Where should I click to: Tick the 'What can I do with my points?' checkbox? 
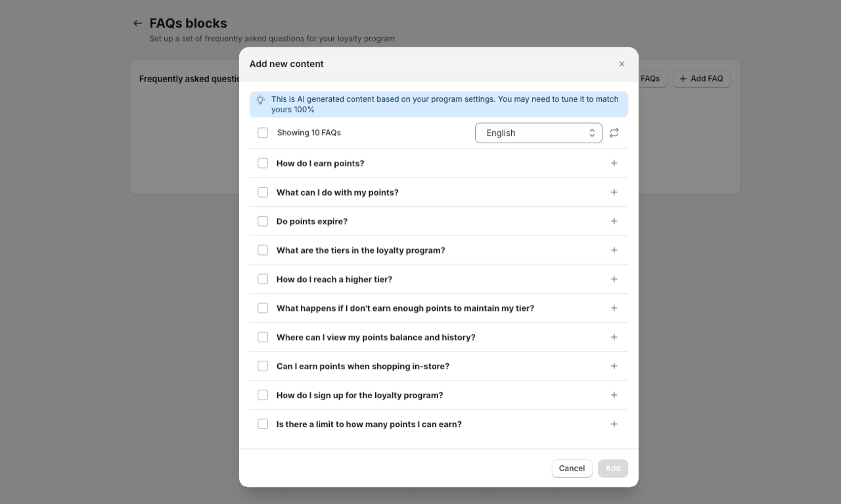coord(263,193)
